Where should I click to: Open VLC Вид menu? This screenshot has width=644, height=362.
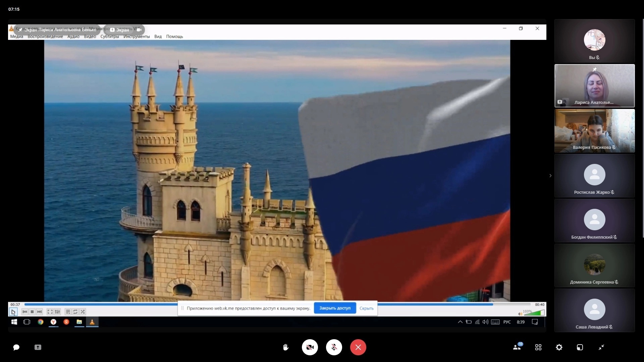pos(158,37)
